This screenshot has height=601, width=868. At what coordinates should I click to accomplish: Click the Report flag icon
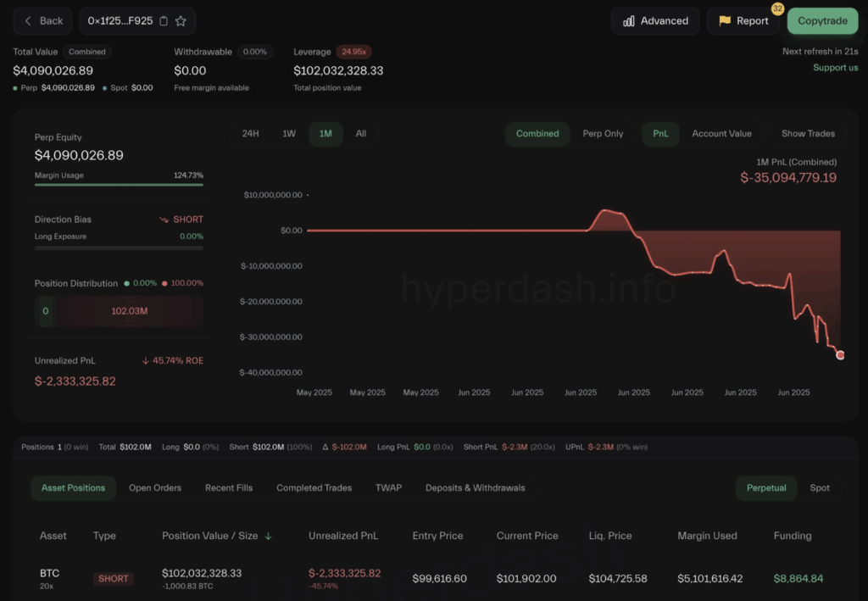pos(725,21)
